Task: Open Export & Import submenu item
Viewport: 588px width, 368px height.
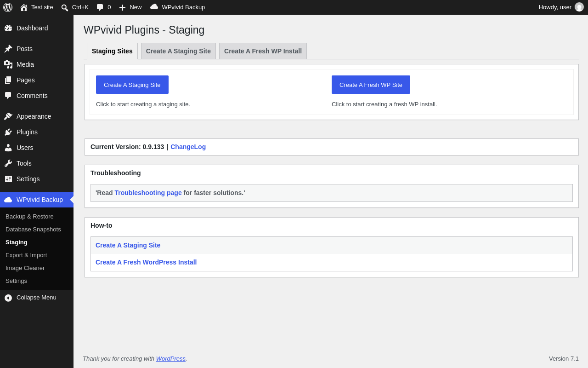Action: (x=26, y=255)
